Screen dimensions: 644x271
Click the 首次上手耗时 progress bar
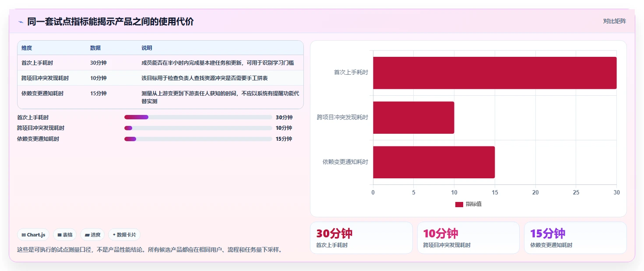coord(198,117)
